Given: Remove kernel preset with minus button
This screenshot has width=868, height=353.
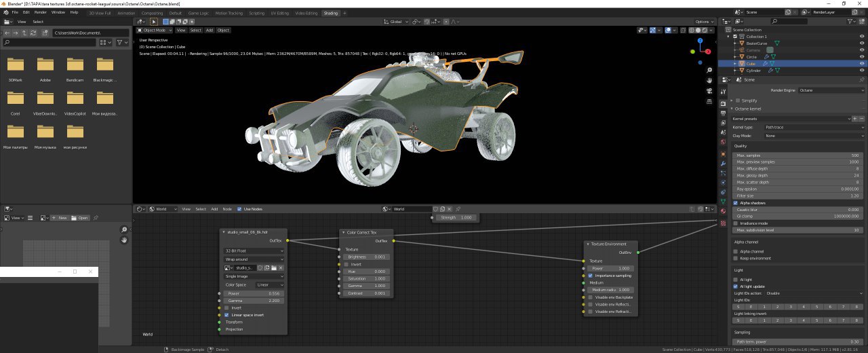Looking at the screenshot, I should [x=861, y=118].
